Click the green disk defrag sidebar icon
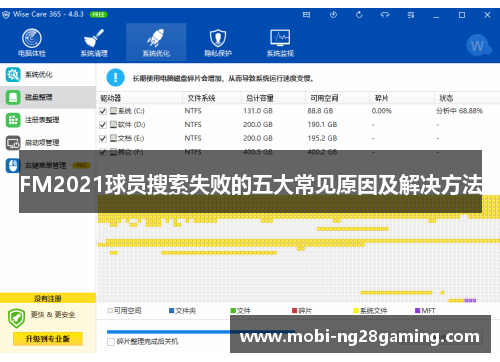The height and width of the screenshot is (362, 500). 13,97
